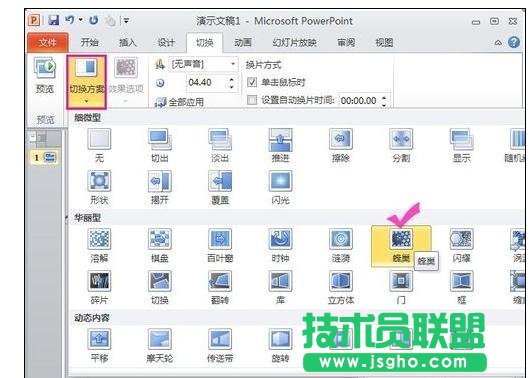This screenshot has height=378, width=530.
Task: Open the 文件 tab
Action: click(48, 42)
